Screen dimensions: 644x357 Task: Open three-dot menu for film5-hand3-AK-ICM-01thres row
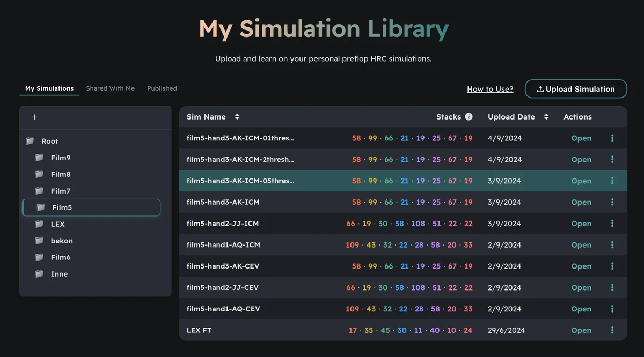point(612,138)
